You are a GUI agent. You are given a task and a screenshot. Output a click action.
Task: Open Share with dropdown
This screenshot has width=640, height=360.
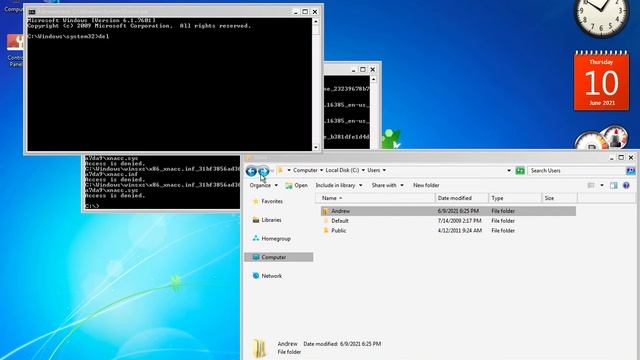tap(387, 185)
